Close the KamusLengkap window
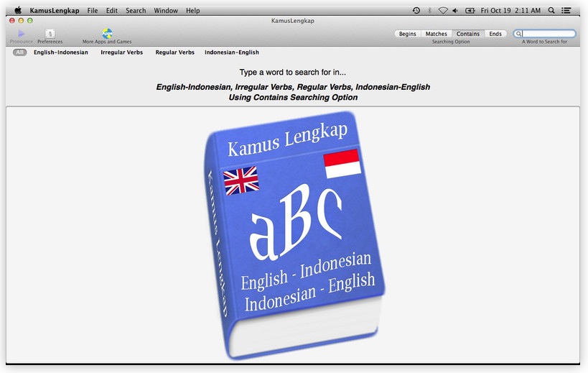The width and height of the screenshot is (588, 373). pyautogui.click(x=12, y=21)
